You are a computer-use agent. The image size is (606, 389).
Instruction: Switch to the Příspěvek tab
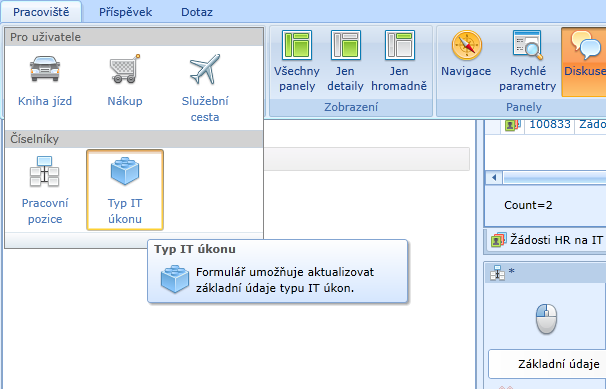click(x=126, y=12)
